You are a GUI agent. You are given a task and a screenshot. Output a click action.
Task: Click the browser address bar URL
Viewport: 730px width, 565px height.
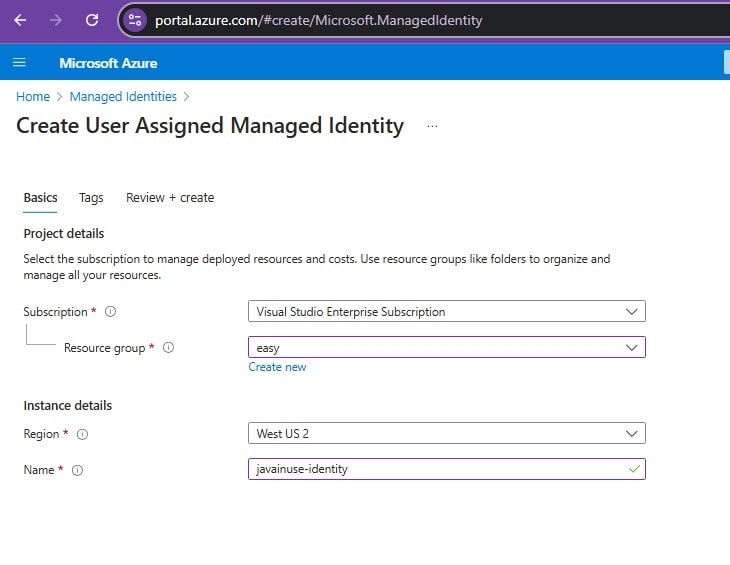[x=318, y=20]
